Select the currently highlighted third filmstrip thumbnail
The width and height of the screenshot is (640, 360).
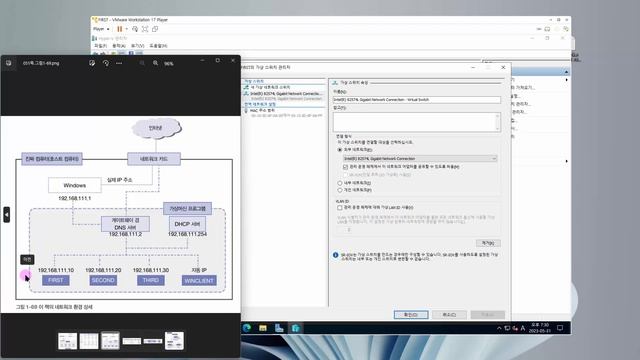click(110, 340)
